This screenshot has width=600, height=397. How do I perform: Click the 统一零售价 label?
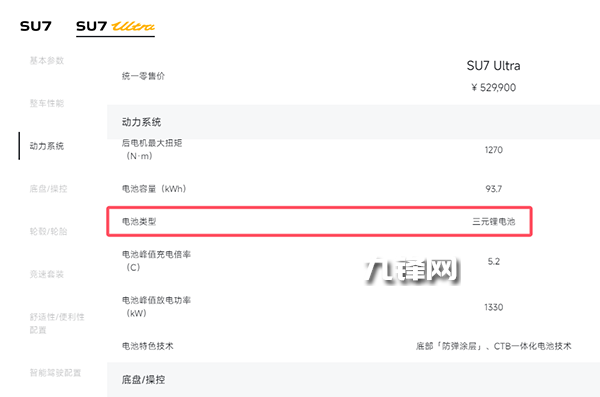coord(143,76)
